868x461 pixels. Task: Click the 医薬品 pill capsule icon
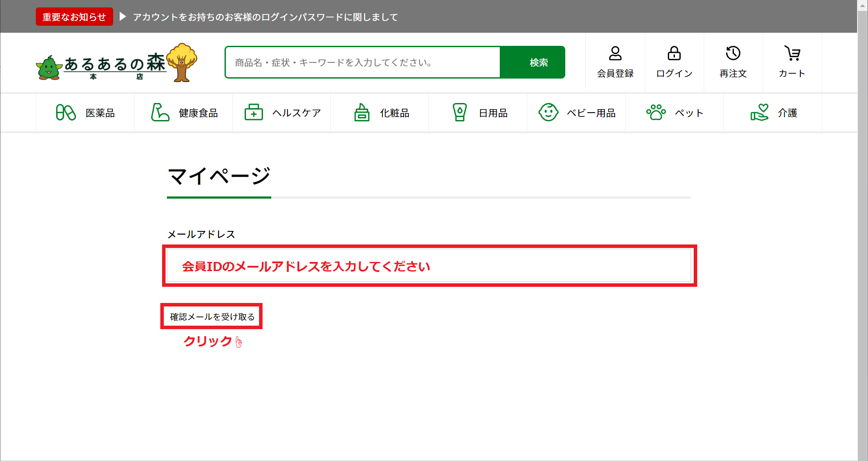pyautogui.click(x=66, y=113)
